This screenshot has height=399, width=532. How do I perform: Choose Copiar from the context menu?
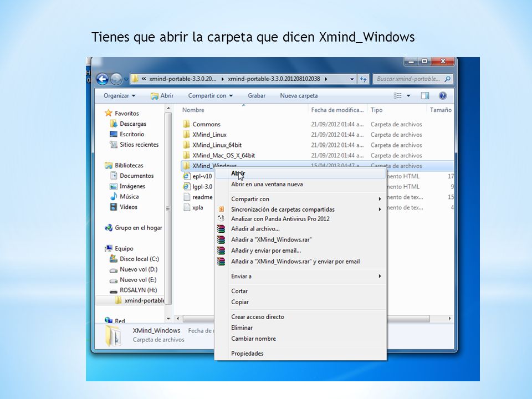click(x=301, y=303)
